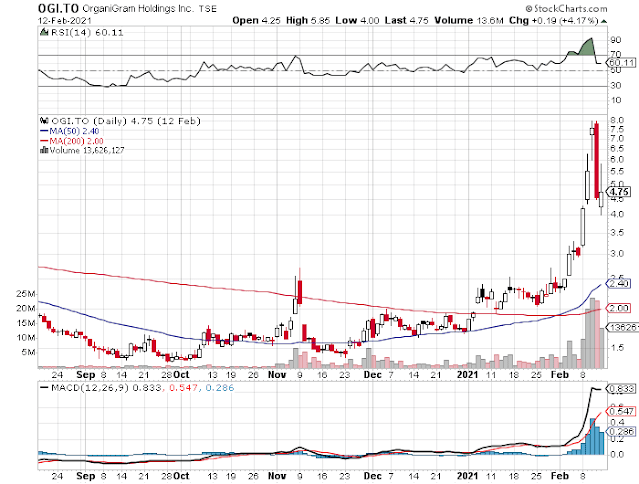639x484 pixels.
Task: Click the November 9 spike red candle
Action: point(300,292)
